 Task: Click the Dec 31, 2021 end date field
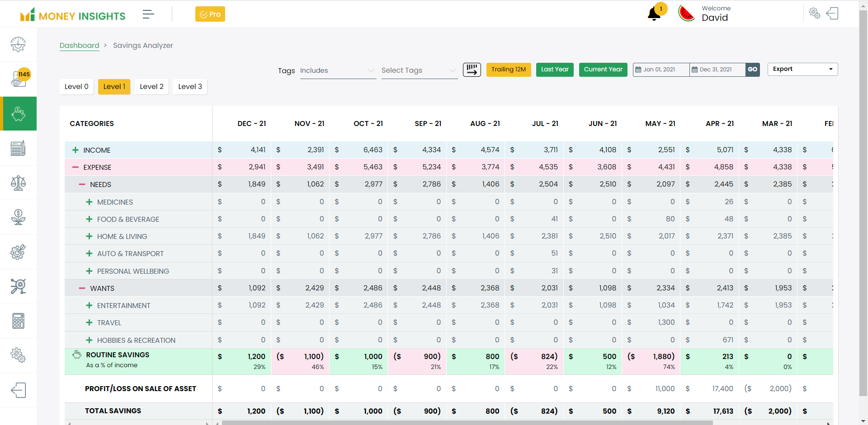(x=717, y=70)
